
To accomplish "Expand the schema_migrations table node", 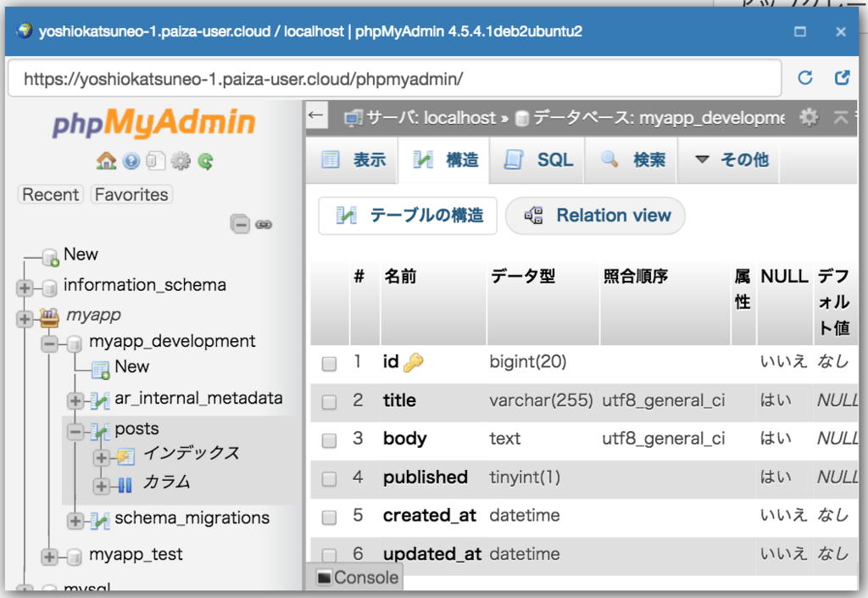I will coord(75,521).
